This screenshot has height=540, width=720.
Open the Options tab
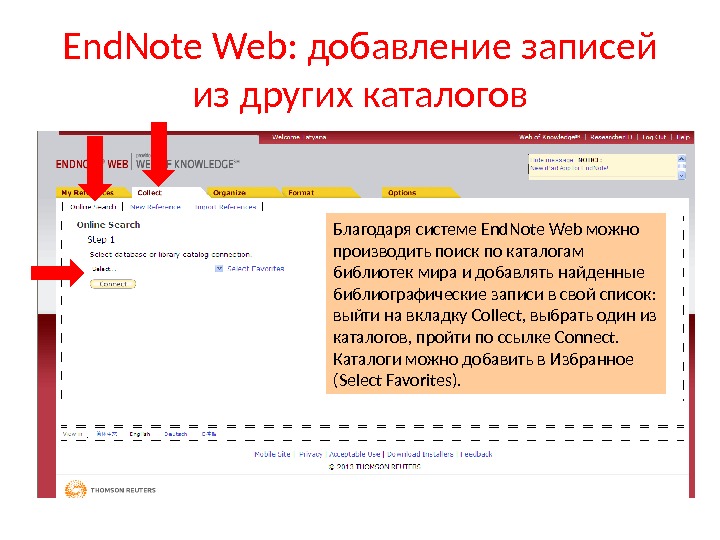(402, 192)
